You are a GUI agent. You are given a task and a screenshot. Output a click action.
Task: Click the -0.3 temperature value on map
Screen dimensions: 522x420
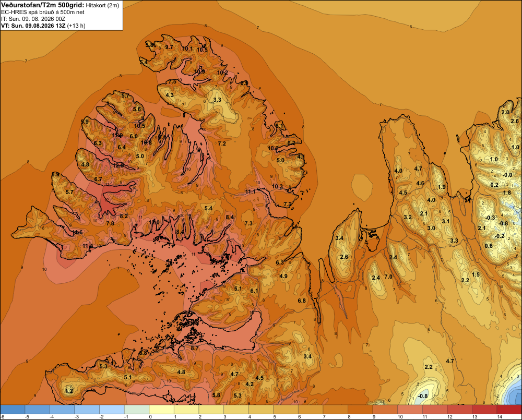click(x=490, y=218)
